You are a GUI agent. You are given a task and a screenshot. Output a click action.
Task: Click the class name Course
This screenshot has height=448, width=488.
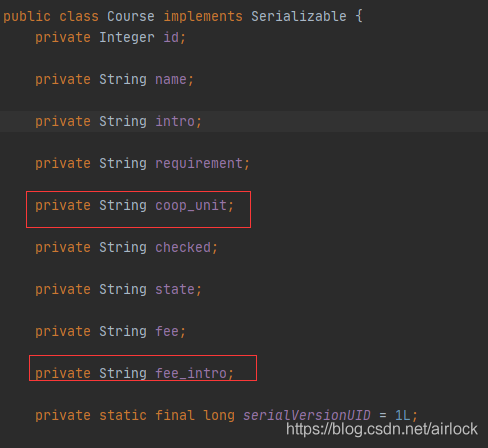pyautogui.click(x=131, y=16)
